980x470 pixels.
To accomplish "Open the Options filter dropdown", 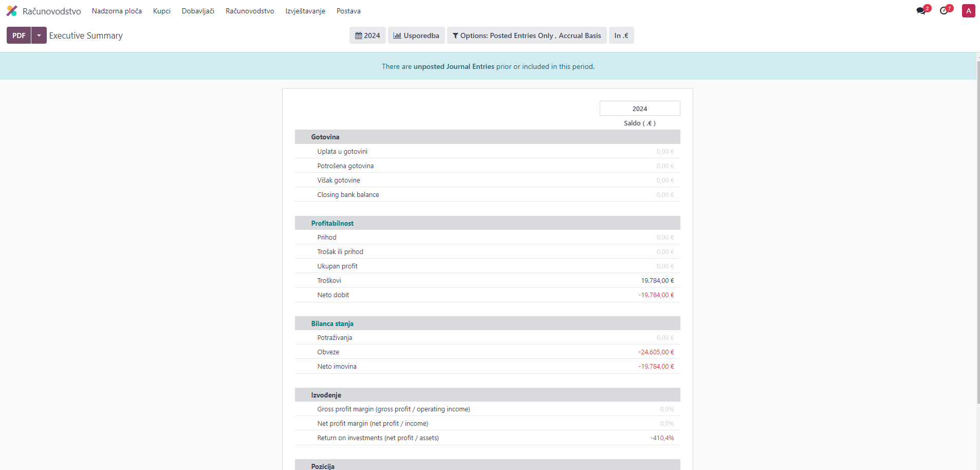I will [527, 35].
